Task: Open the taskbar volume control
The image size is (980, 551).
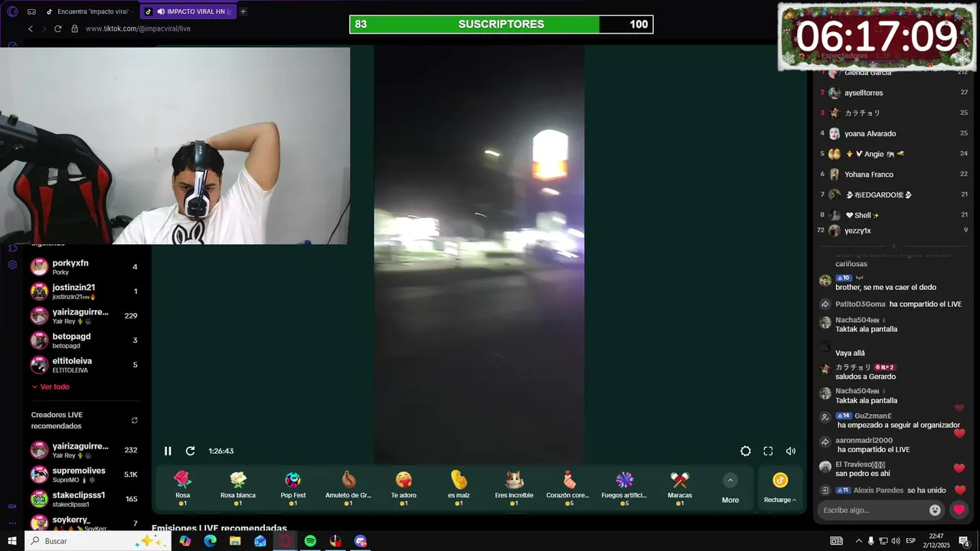Action: click(895, 541)
